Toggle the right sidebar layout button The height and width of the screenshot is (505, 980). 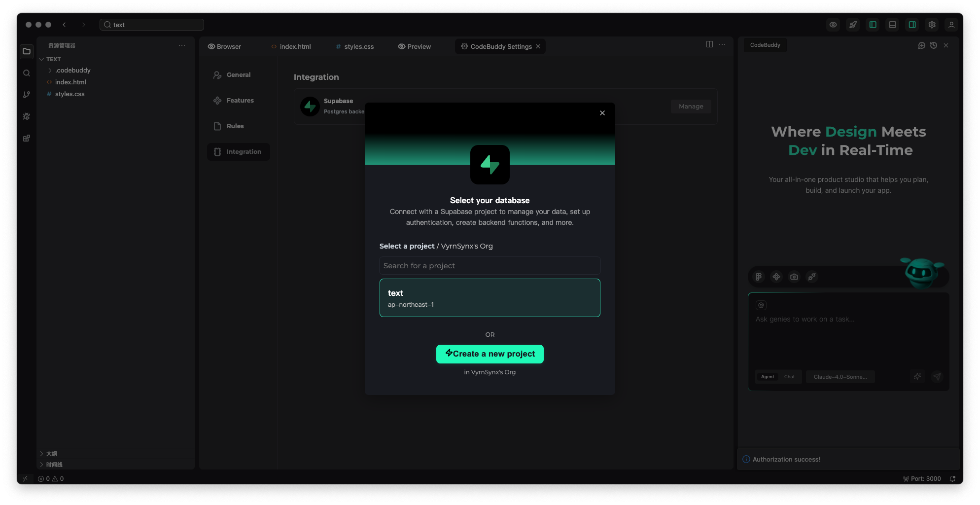coord(912,25)
